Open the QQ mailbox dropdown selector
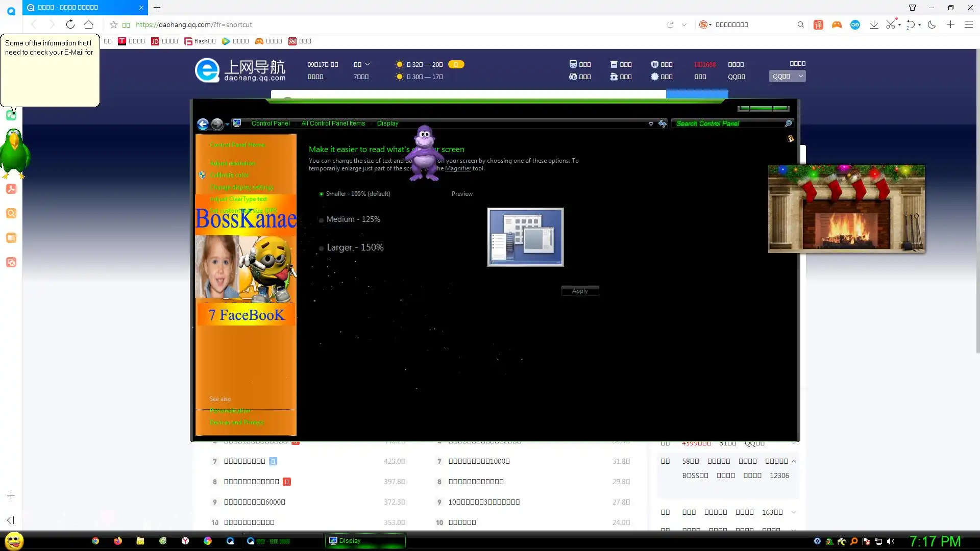Viewport: 980px width, 551px height. click(x=787, y=76)
